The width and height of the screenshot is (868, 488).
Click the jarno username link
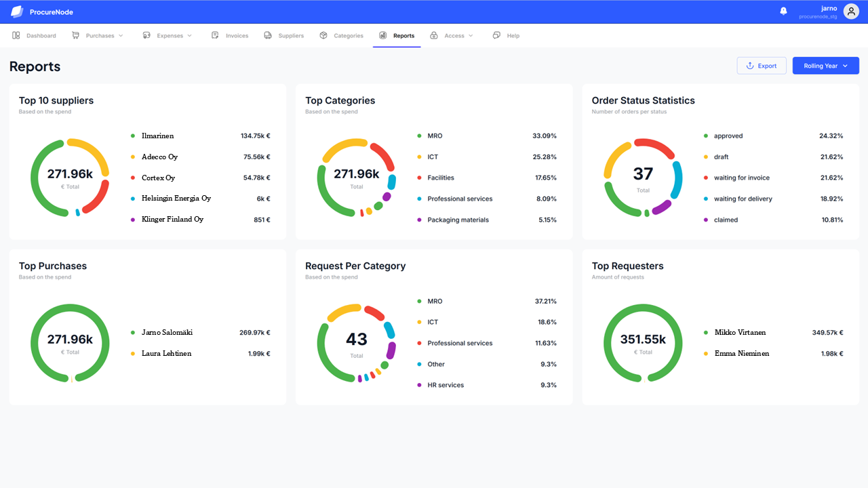click(829, 9)
